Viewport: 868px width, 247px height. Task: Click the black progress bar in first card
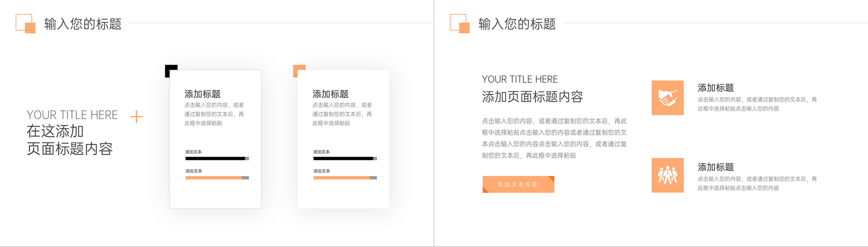pos(216,158)
